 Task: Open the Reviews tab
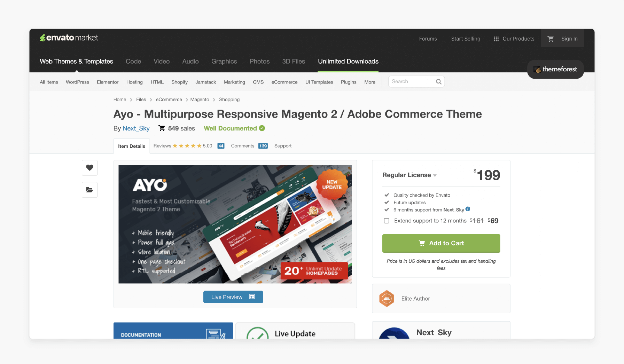point(162,146)
